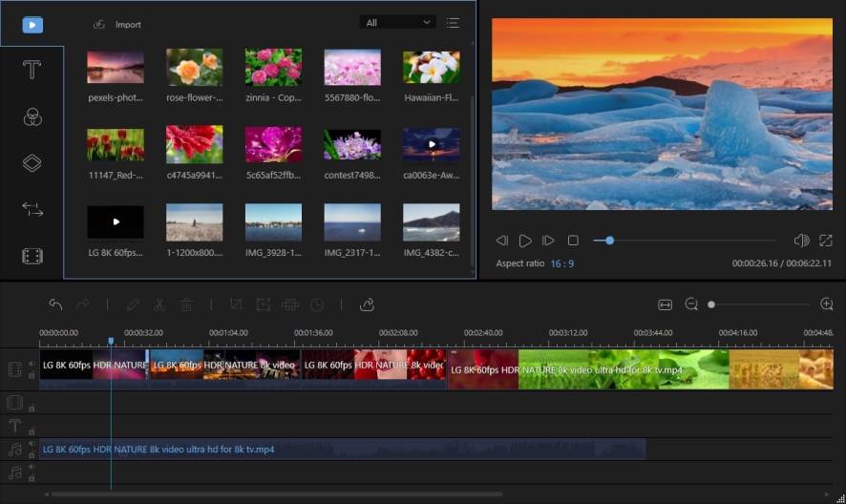Open the Filters tab with overlapping circles

[x=32, y=116]
